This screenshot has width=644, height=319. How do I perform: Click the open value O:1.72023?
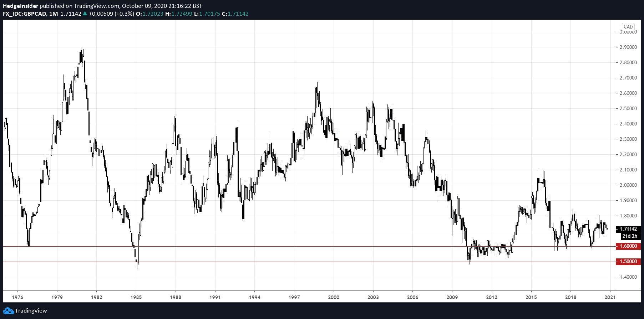(x=149, y=14)
